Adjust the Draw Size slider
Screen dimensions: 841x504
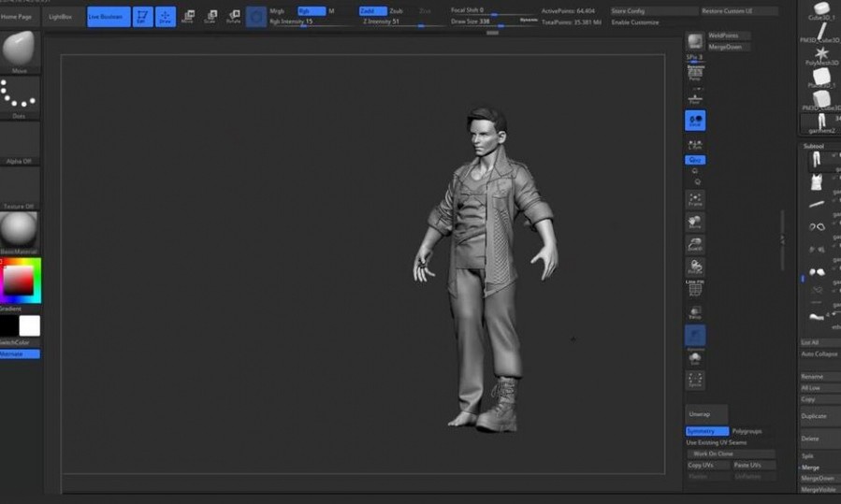(492, 22)
